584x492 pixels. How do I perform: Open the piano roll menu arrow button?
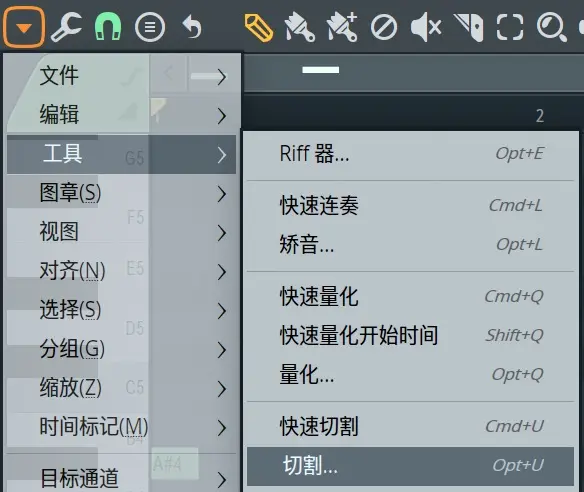[x=24, y=28]
